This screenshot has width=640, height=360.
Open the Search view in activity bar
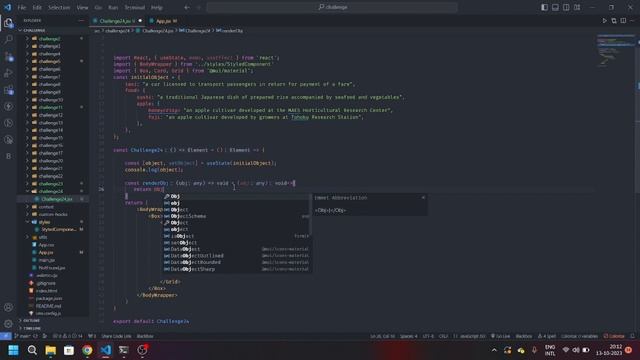click(x=9, y=40)
